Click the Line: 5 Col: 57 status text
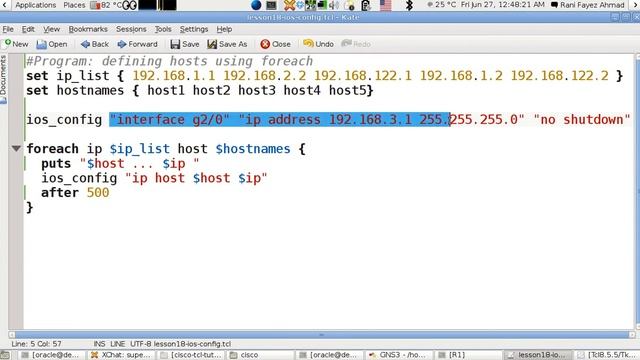This screenshot has height=360, width=640. tap(36, 344)
